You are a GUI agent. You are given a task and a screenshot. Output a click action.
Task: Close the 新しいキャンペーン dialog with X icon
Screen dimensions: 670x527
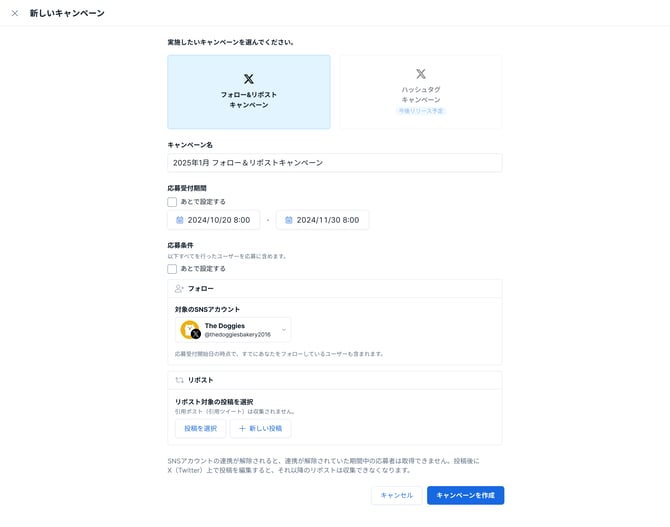tap(14, 13)
